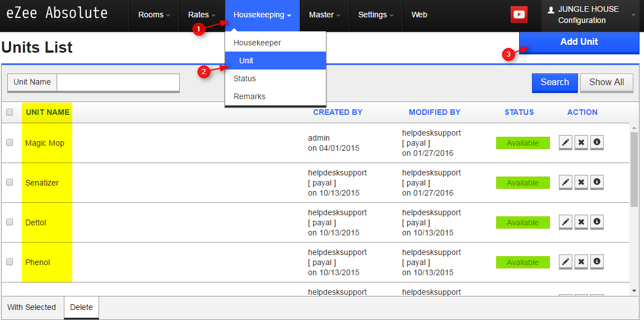Tick the select-all checkbox in table header
This screenshot has width=644, height=320.
tap(10, 112)
